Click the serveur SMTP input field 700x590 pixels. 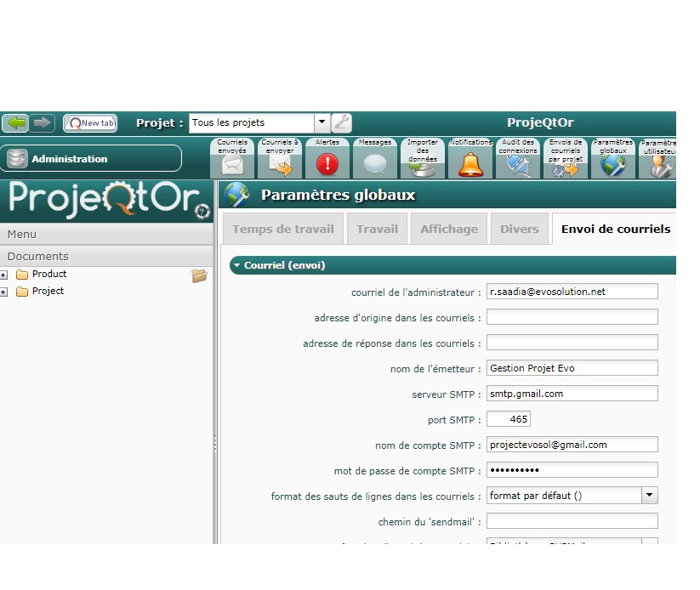pyautogui.click(x=572, y=394)
